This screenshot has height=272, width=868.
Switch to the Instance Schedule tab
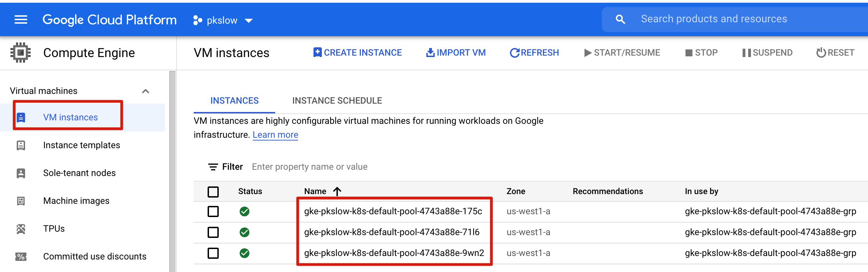[337, 101]
